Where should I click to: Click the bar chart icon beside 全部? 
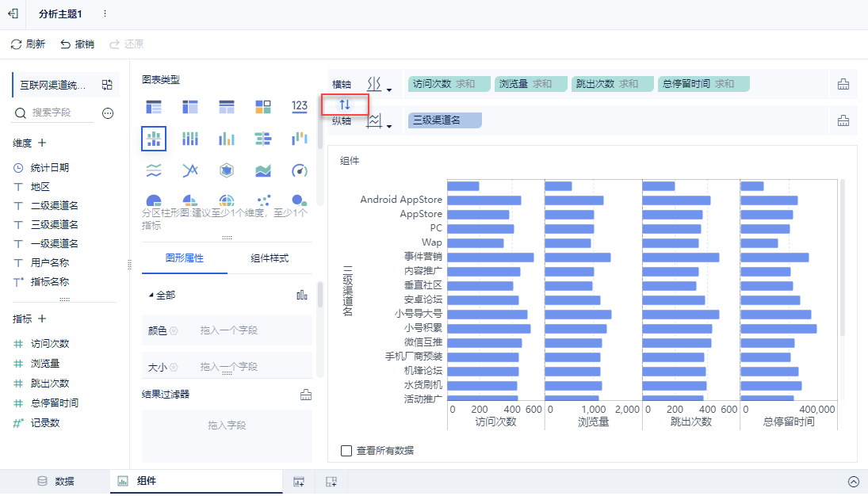coord(302,295)
